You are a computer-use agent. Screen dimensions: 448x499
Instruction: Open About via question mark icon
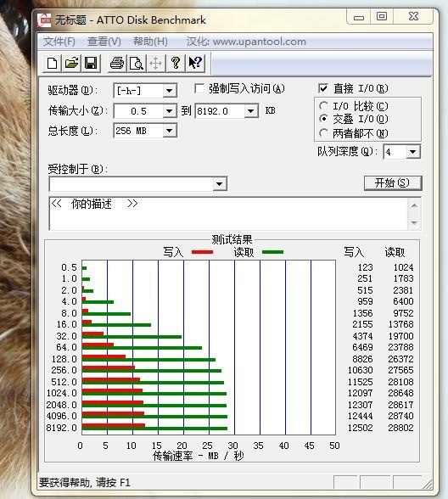click(176, 63)
